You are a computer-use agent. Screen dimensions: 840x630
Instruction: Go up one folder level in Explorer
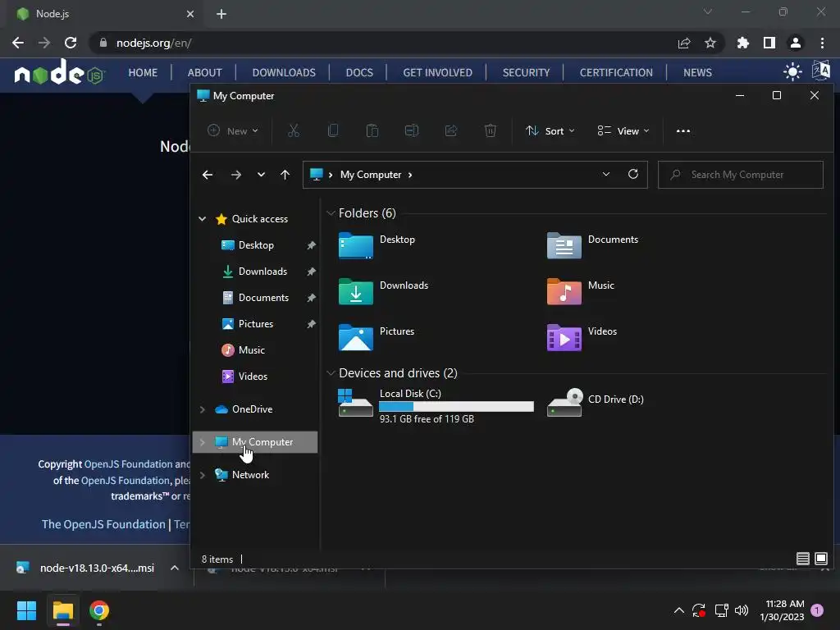click(x=285, y=175)
